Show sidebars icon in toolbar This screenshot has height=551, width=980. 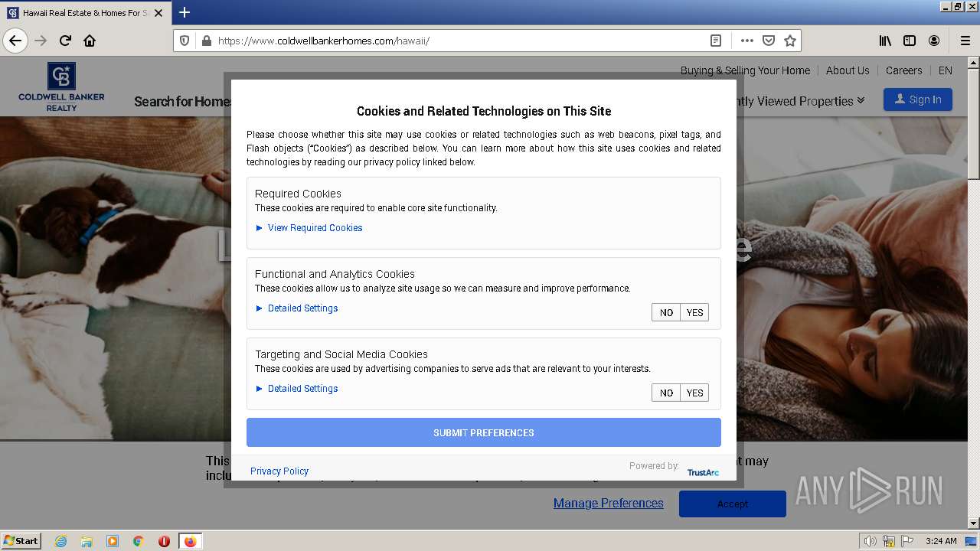[x=910, y=41]
